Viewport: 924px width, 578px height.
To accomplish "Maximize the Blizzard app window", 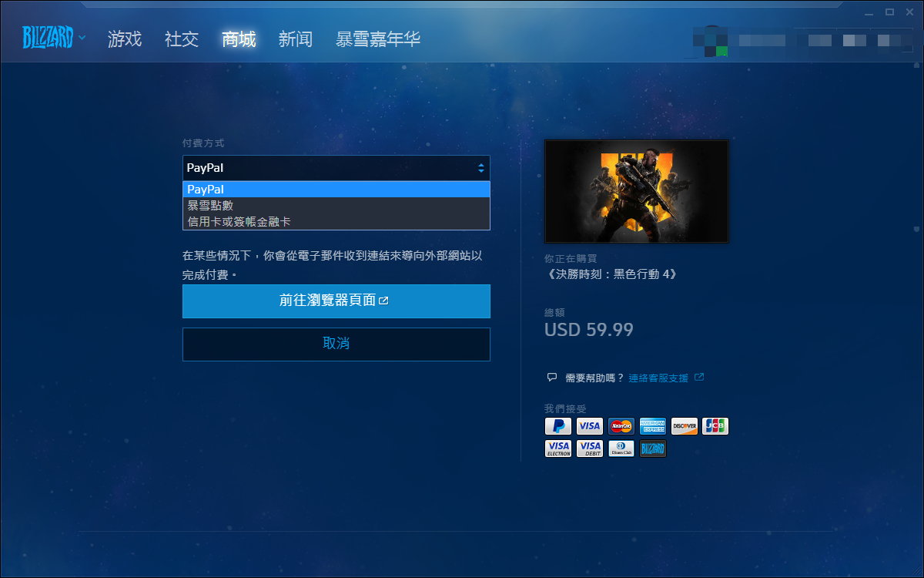I will [889, 12].
